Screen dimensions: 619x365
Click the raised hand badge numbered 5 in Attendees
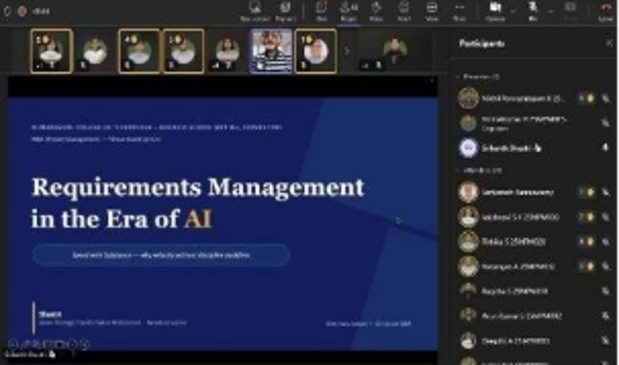click(586, 267)
